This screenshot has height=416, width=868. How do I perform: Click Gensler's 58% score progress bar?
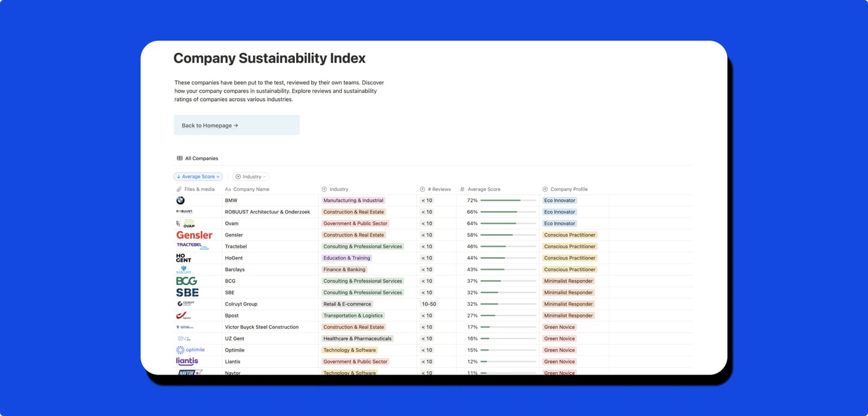[x=508, y=235]
